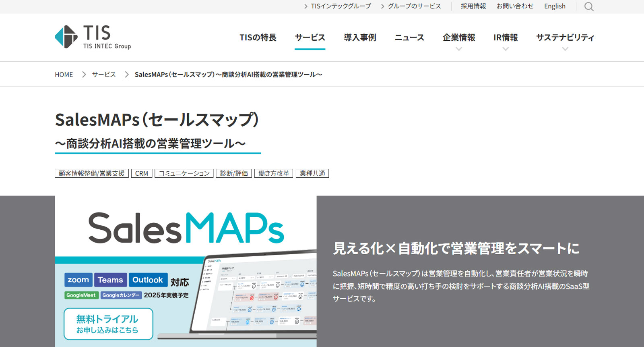Click サービス breadcrumb link
644x347 pixels.
104,75
